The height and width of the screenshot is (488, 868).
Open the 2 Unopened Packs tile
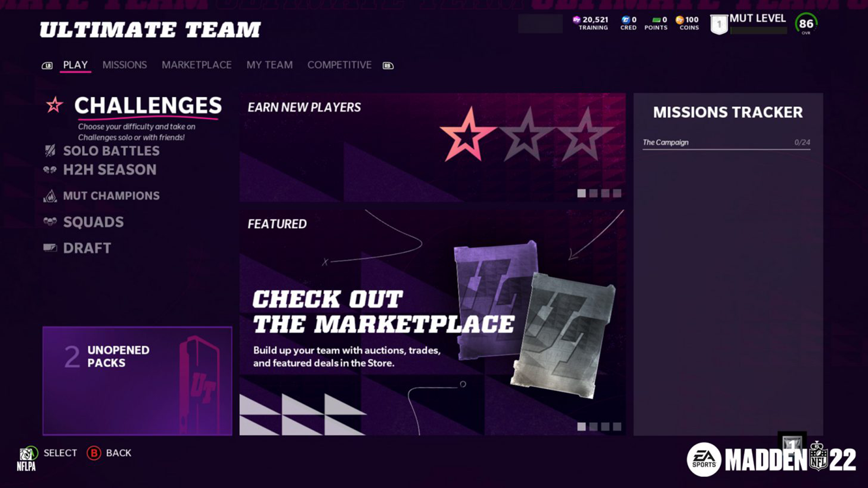[137, 381]
